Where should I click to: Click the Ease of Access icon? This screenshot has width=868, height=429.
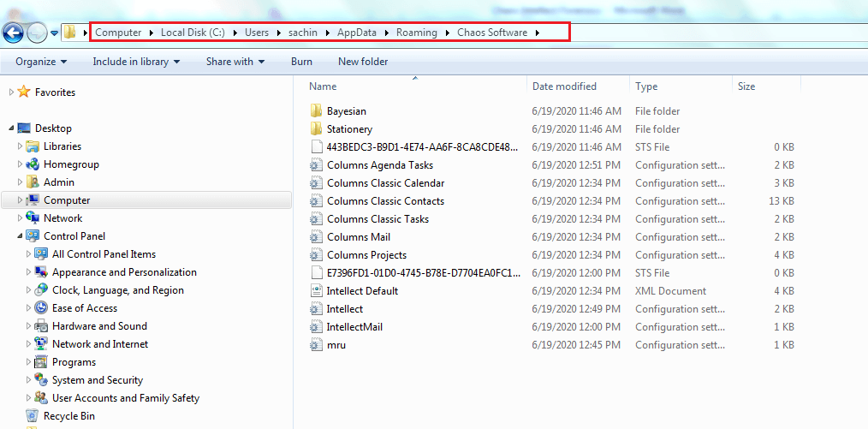[41, 307]
